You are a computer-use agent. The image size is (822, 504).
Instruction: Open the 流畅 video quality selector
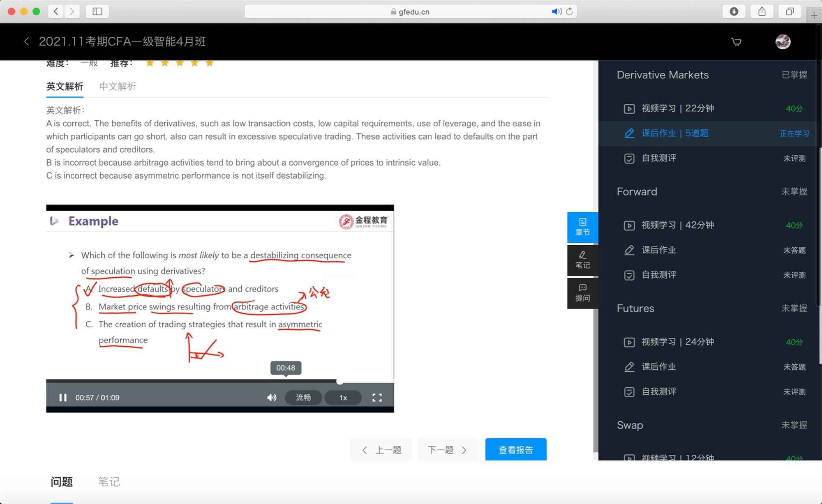click(x=303, y=398)
